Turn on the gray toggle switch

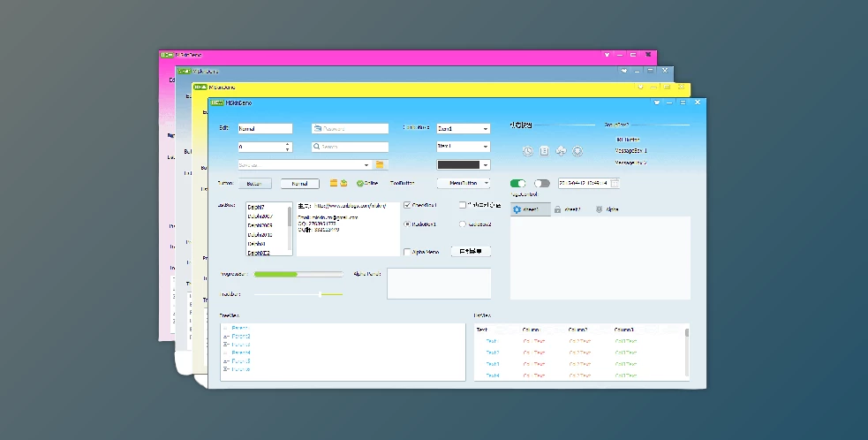tap(542, 184)
